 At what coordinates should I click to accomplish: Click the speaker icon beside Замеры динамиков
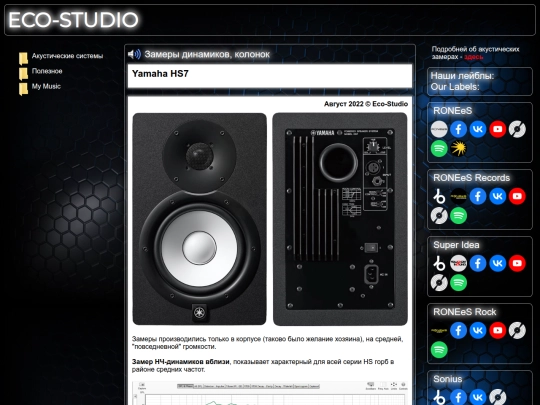pyautogui.click(x=134, y=54)
